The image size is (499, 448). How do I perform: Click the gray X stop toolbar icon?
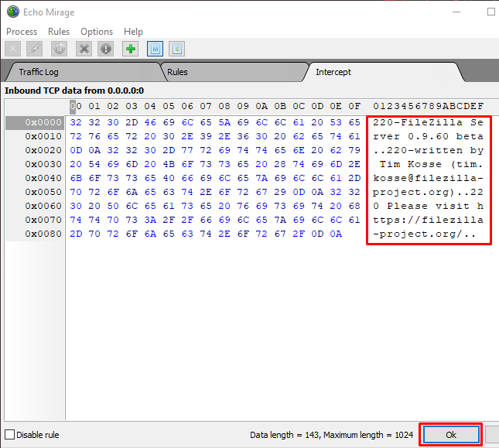click(x=84, y=49)
